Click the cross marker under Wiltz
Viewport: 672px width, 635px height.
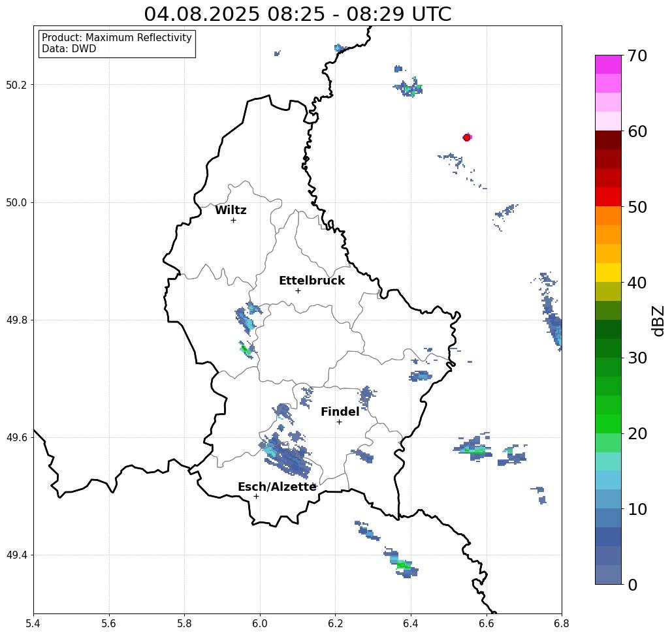pyautogui.click(x=233, y=221)
